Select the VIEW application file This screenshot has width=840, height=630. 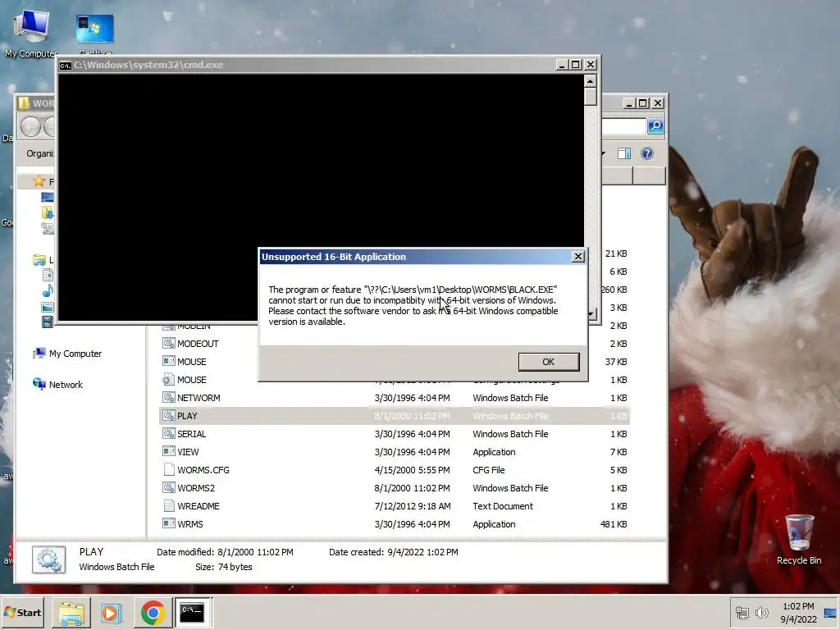pyautogui.click(x=395, y=452)
